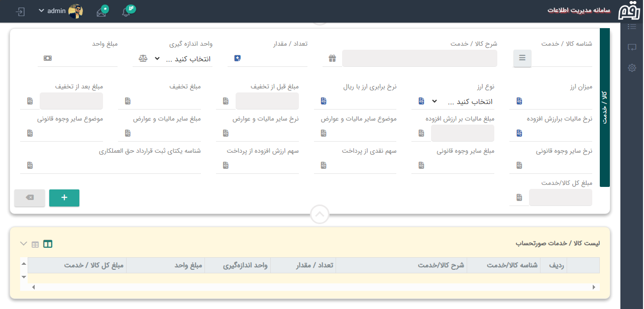Open the settings gear in the right sidebar
The image size is (644, 309).
(632, 68)
